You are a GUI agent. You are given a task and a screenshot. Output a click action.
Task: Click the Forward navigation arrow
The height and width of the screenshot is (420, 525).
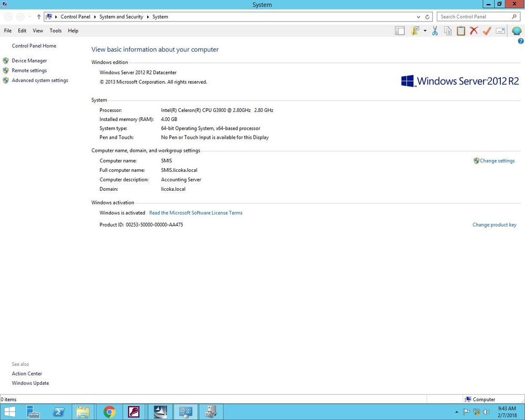[x=20, y=17]
